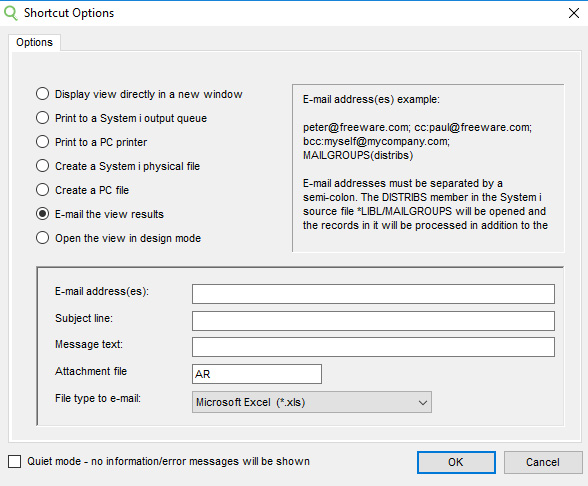Click into the Subject line field
Screen dimensions: 588x486
(x=373, y=321)
